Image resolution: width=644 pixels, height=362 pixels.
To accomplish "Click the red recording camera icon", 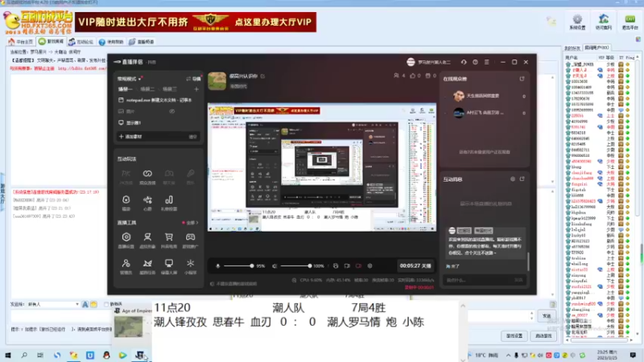I will pos(358,266).
